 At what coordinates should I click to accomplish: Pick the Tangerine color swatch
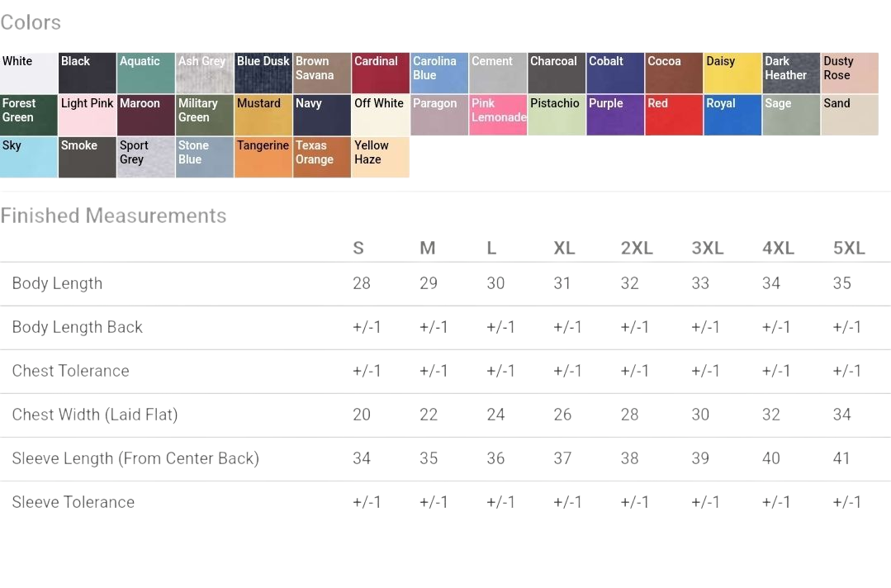tap(263, 158)
